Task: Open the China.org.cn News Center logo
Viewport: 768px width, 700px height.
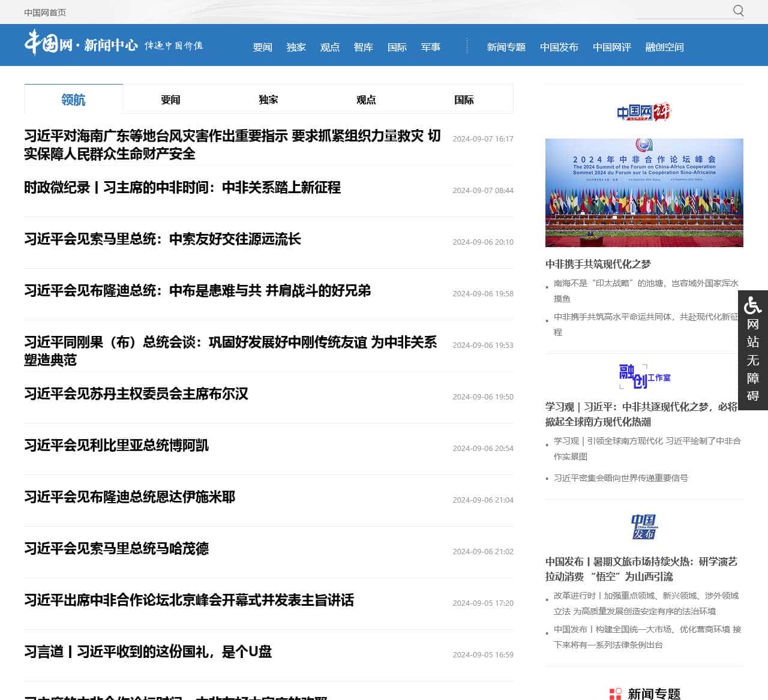Action: [x=113, y=43]
